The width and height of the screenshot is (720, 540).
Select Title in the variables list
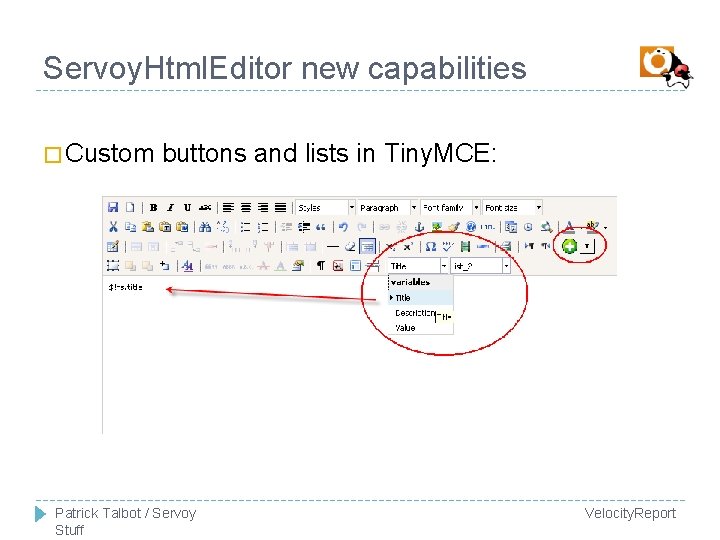tap(421, 298)
